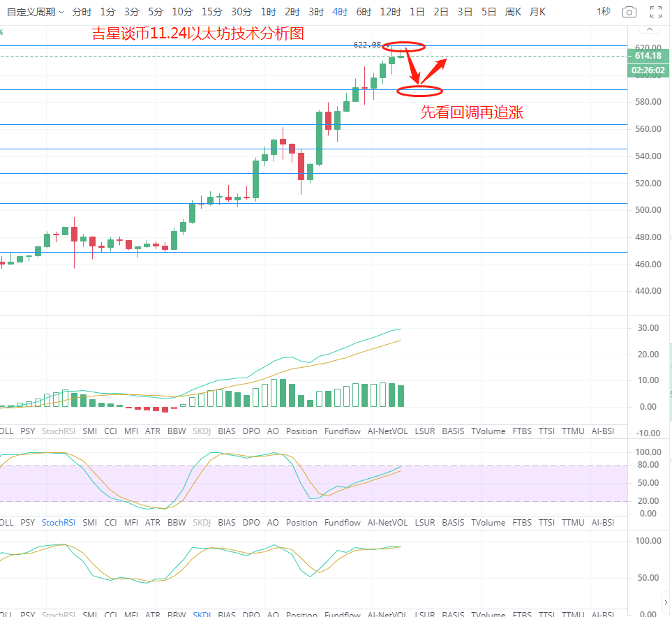
Task: Select the 10分 timeframe
Action: 182,12
